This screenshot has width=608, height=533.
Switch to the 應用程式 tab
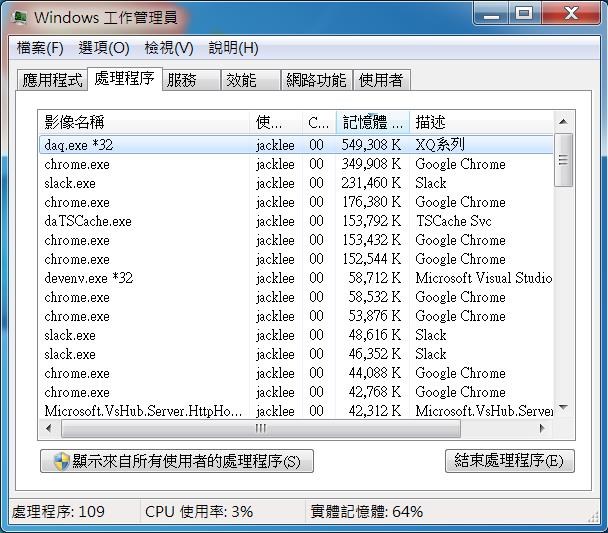point(53,80)
